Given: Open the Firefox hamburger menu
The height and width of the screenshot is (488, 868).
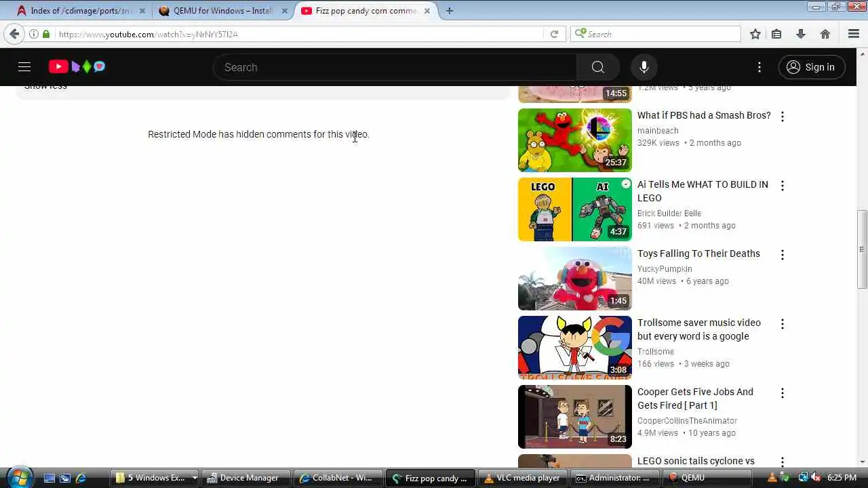Looking at the screenshot, I should (x=854, y=34).
